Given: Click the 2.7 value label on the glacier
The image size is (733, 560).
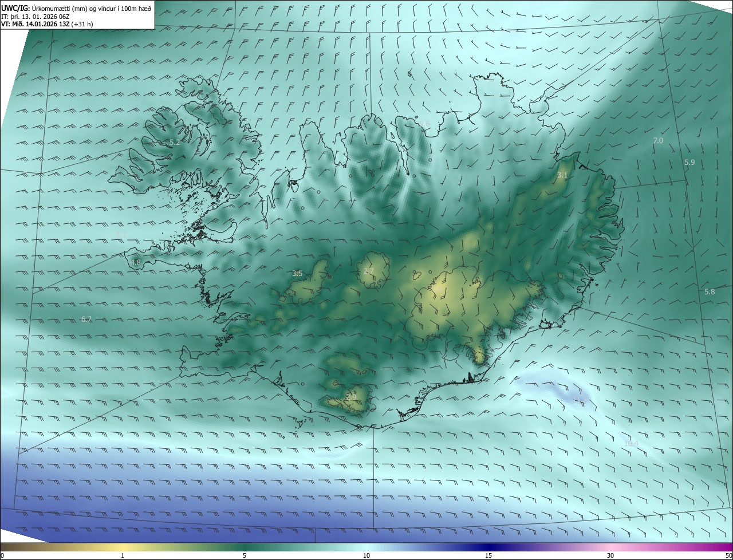Looking at the screenshot, I should pos(369,271).
